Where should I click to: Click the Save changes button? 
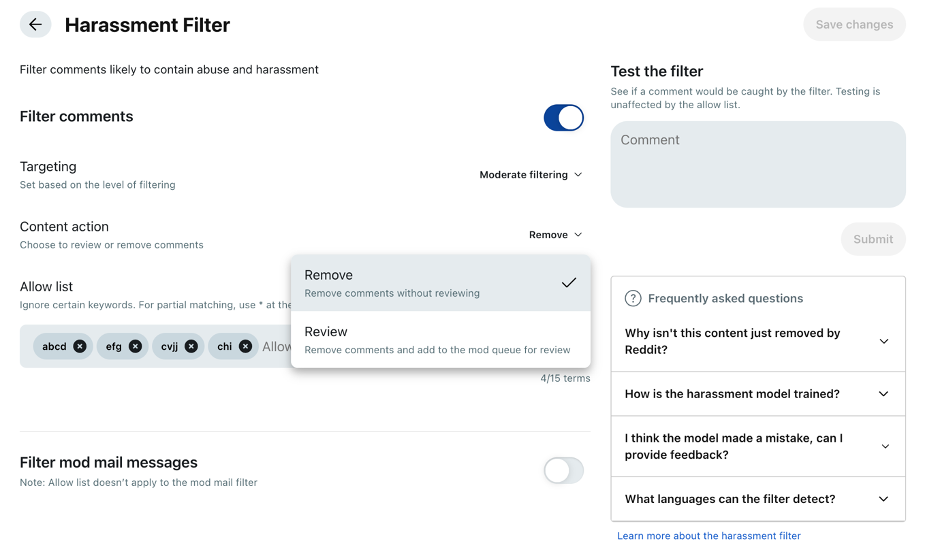coord(854,25)
